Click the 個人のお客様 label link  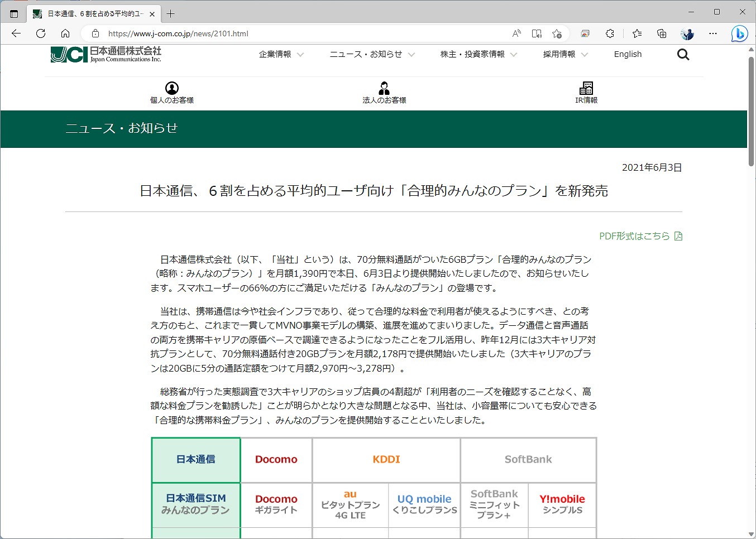(172, 100)
